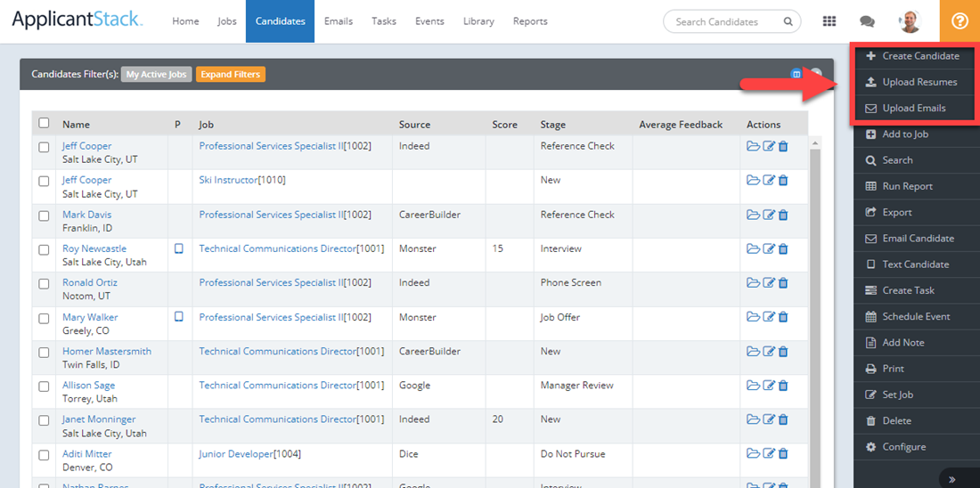
Task: Open the apps grid icon
Action: point(829,21)
